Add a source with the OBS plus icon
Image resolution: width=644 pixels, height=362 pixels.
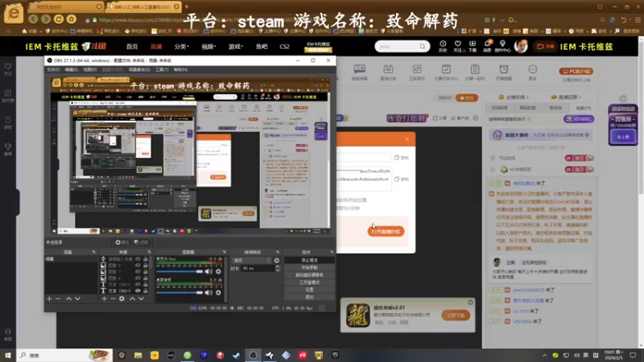coord(105,298)
